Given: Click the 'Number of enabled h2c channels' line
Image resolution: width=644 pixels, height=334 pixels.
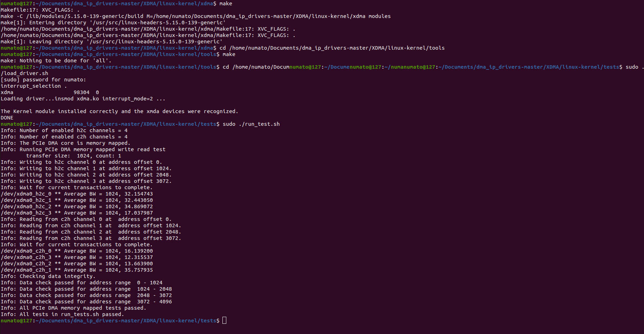Looking at the screenshot, I should (64, 130).
